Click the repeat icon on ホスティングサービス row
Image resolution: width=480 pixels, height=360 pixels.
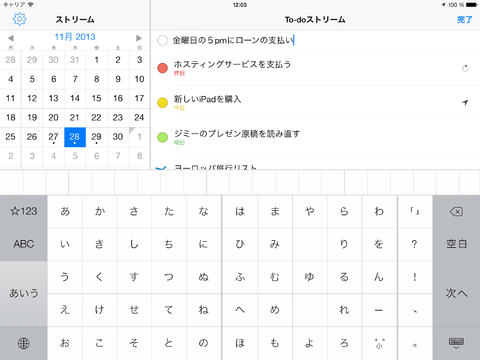pyautogui.click(x=465, y=68)
